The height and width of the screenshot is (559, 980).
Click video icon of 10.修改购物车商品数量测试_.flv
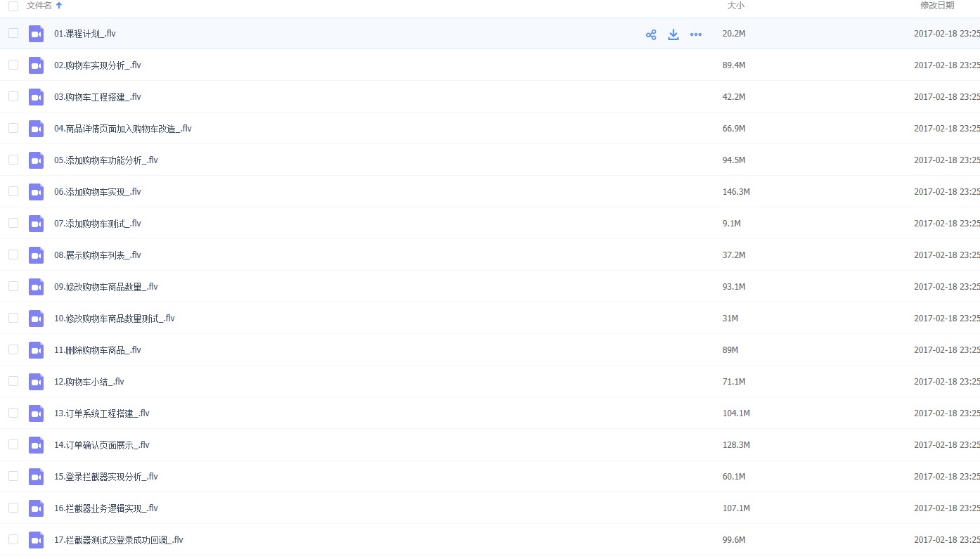(36, 319)
